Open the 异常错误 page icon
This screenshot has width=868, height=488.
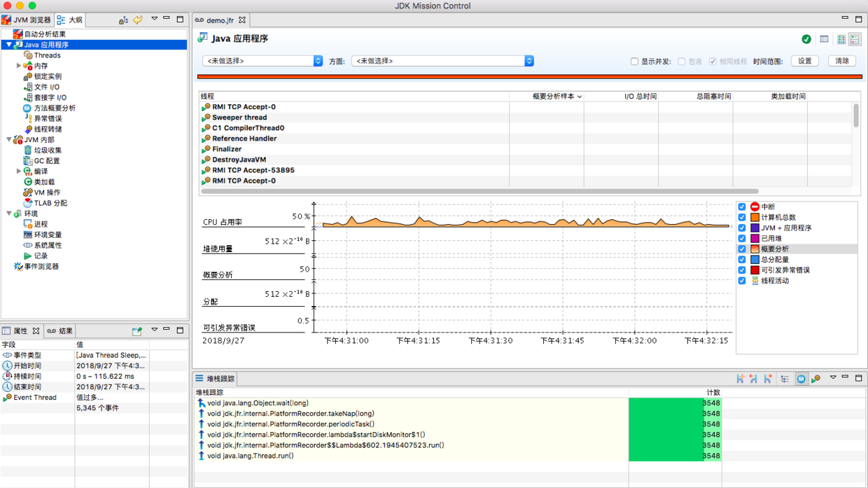tap(28, 118)
